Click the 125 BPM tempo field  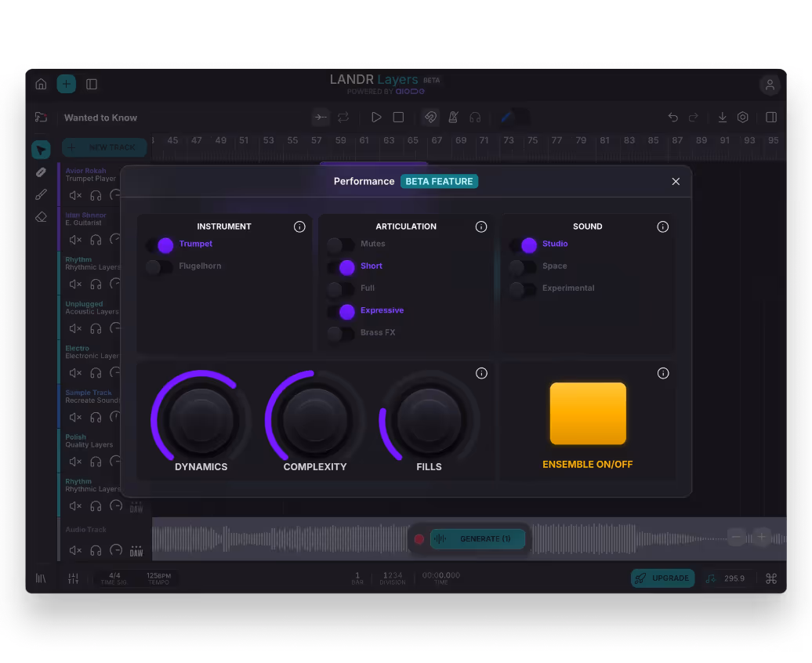click(158, 578)
